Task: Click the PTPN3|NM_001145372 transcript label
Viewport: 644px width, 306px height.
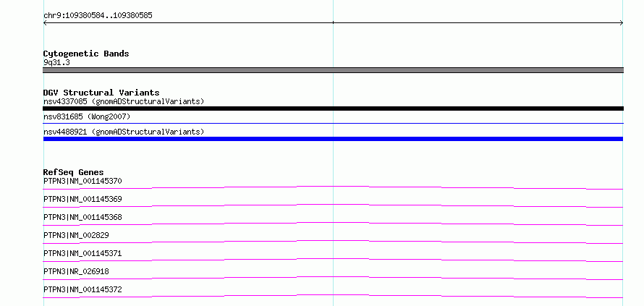Action: [x=82, y=289]
